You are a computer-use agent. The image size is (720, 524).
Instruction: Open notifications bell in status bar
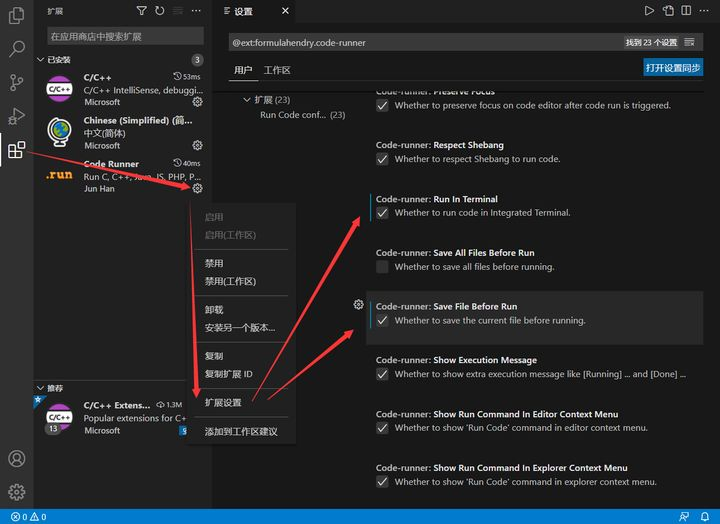click(705, 517)
